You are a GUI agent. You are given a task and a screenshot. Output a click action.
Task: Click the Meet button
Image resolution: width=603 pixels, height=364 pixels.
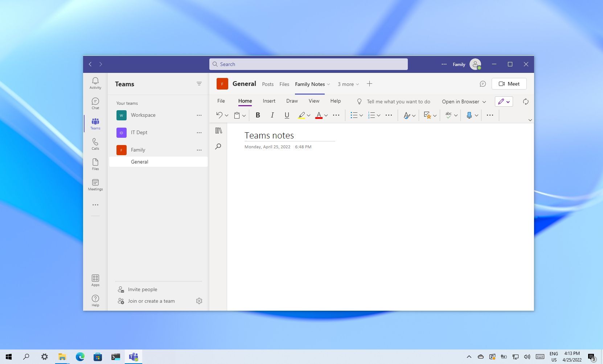click(x=509, y=84)
